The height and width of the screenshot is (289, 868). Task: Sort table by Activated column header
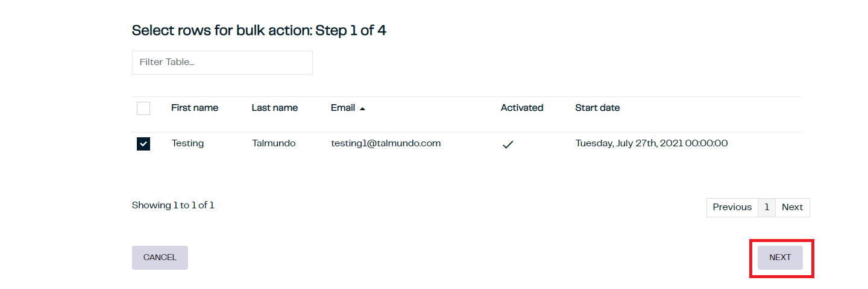coord(522,108)
